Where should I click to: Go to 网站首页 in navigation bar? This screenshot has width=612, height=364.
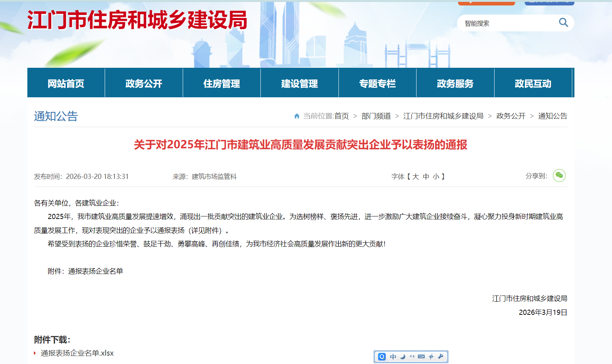coord(66,83)
